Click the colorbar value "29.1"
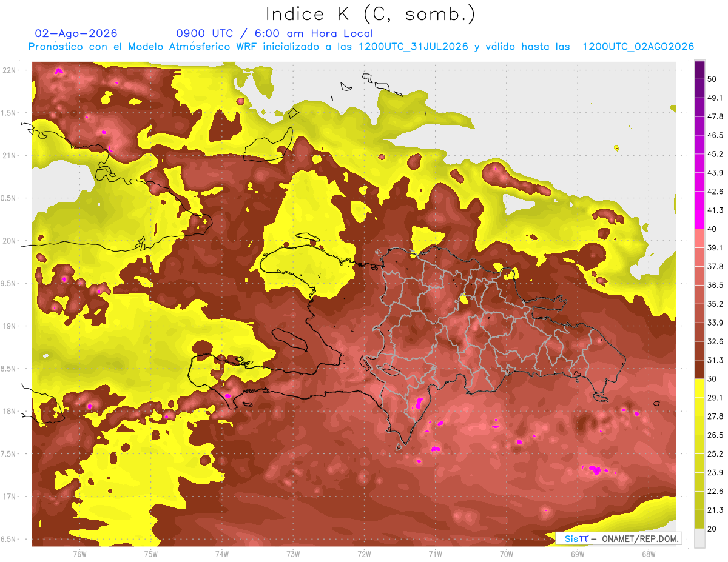The image size is (728, 562). tap(715, 397)
